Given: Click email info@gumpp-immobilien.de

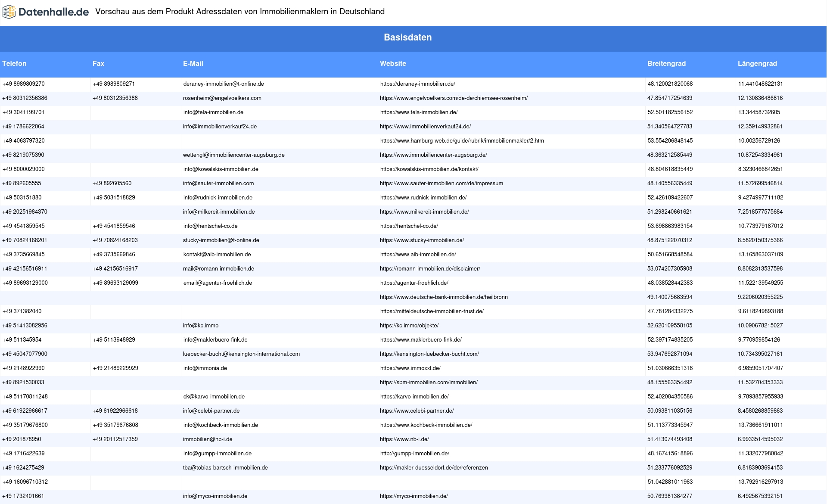Looking at the screenshot, I should (x=218, y=454).
